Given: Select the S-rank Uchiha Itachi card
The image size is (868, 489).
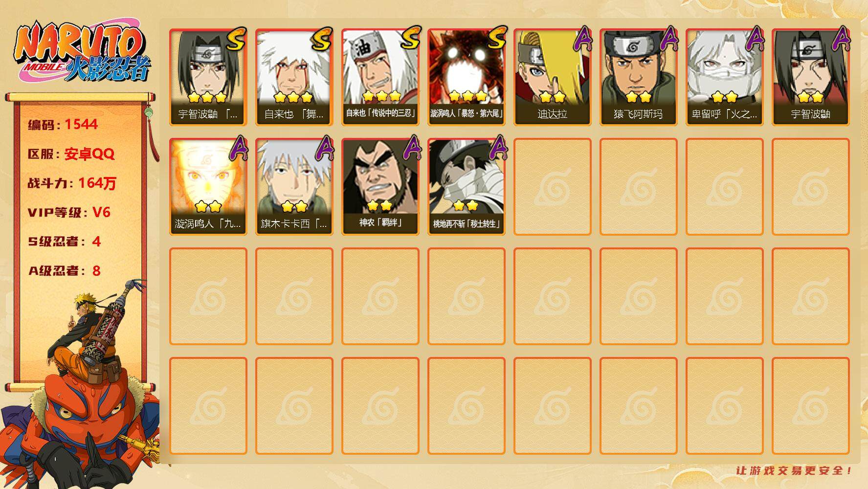Looking at the screenshot, I should [x=208, y=77].
